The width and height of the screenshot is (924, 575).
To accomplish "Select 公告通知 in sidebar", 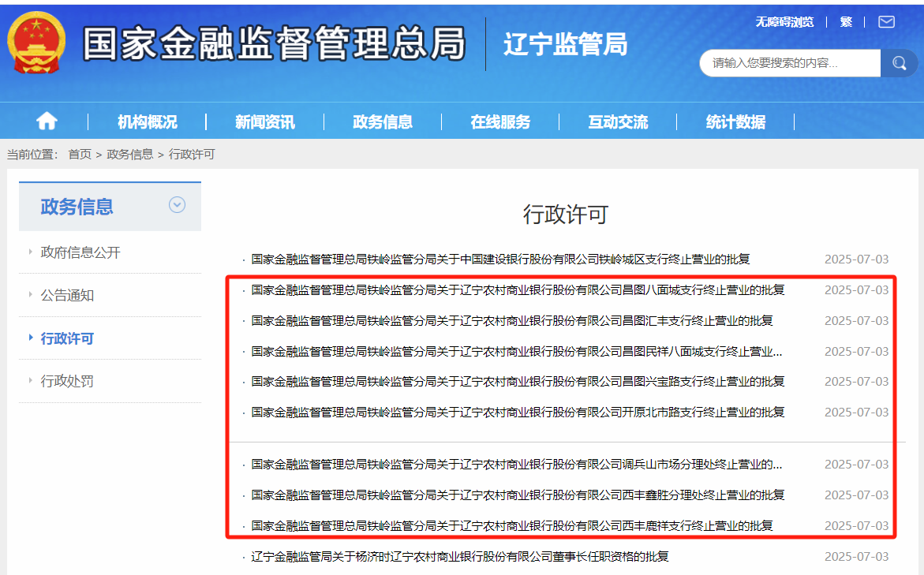I will pyautogui.click(x=67, y=295).
